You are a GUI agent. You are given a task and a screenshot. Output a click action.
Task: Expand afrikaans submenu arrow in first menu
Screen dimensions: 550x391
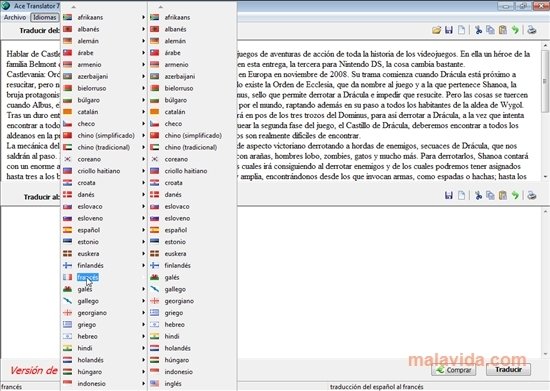coord(143,17)
